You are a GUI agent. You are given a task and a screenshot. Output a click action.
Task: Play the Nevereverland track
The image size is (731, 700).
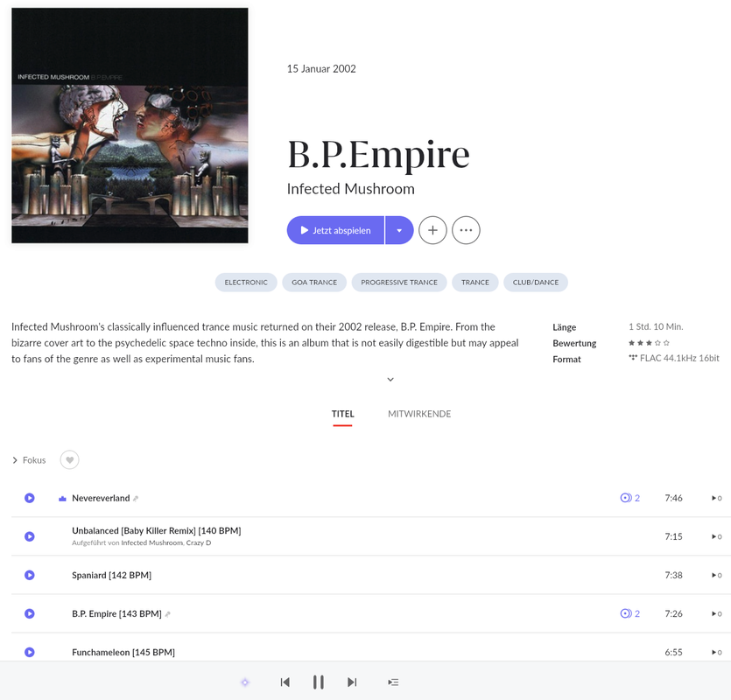click(x=30, y=498)
